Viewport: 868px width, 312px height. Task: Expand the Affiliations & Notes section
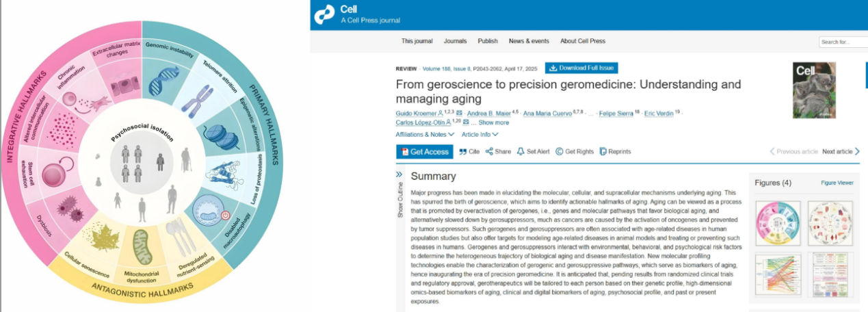(425, 134)
